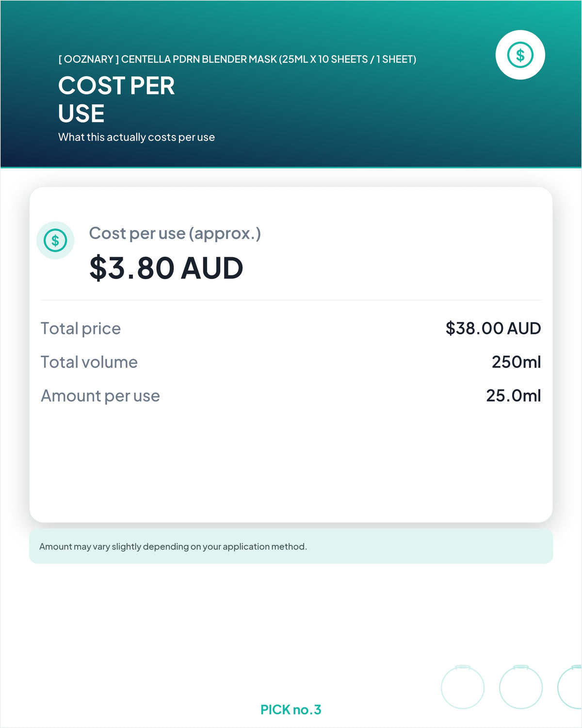Click the 'Total volume' row label
The image size is (582, 728).
89,362
